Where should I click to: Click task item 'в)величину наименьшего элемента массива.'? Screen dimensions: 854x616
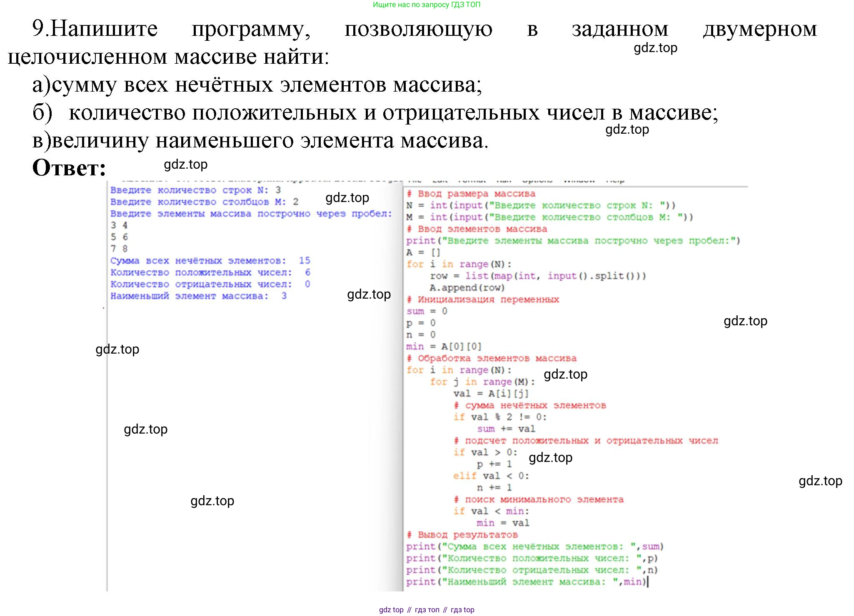click(x=260, y=141)
